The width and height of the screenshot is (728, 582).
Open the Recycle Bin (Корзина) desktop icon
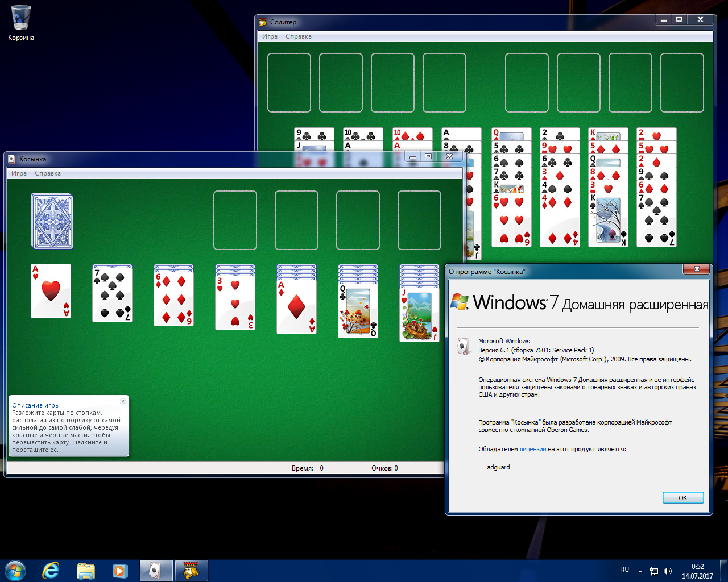click(21, 23)
